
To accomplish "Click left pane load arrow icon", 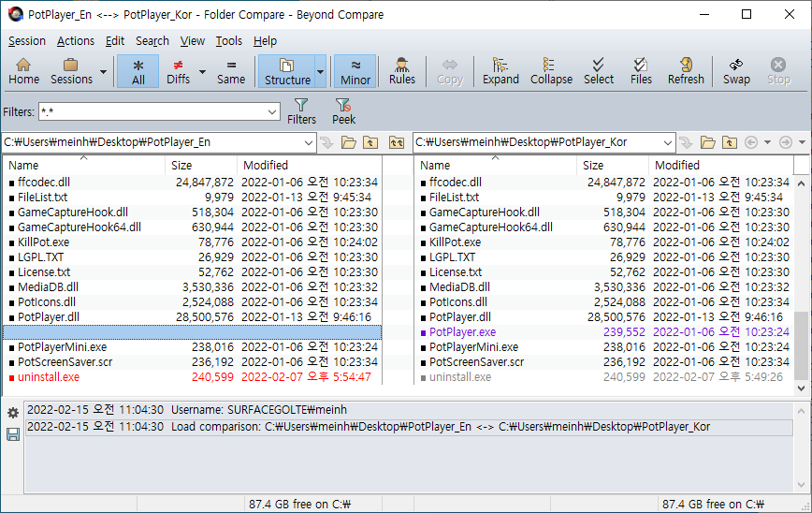I will 326,142.
